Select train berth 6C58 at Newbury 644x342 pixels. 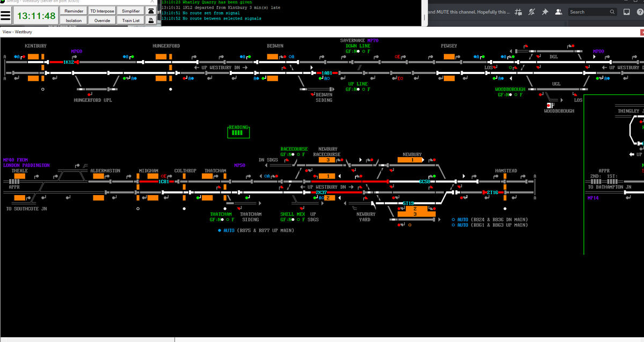(x=425, y=182)
